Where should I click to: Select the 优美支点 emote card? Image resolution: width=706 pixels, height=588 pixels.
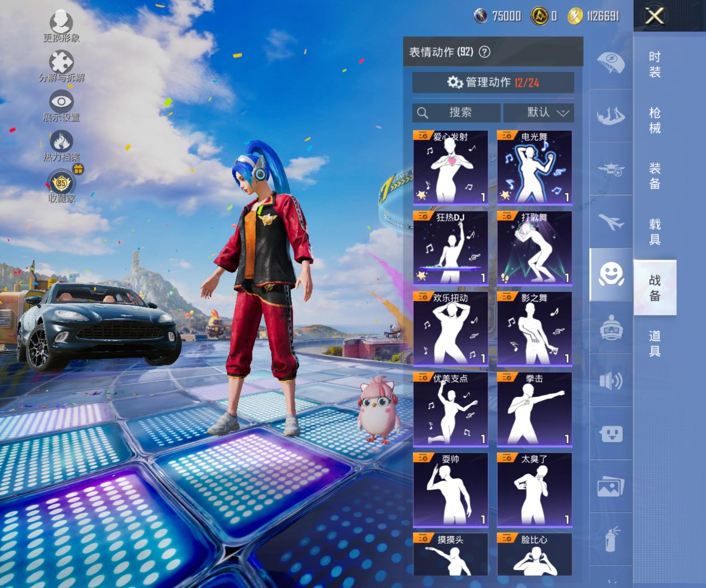(450, 409)
